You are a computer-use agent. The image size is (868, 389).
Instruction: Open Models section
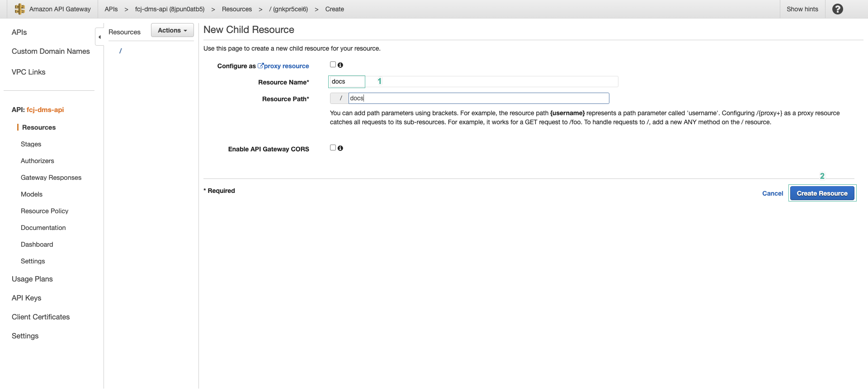click(x=32, y=194)
